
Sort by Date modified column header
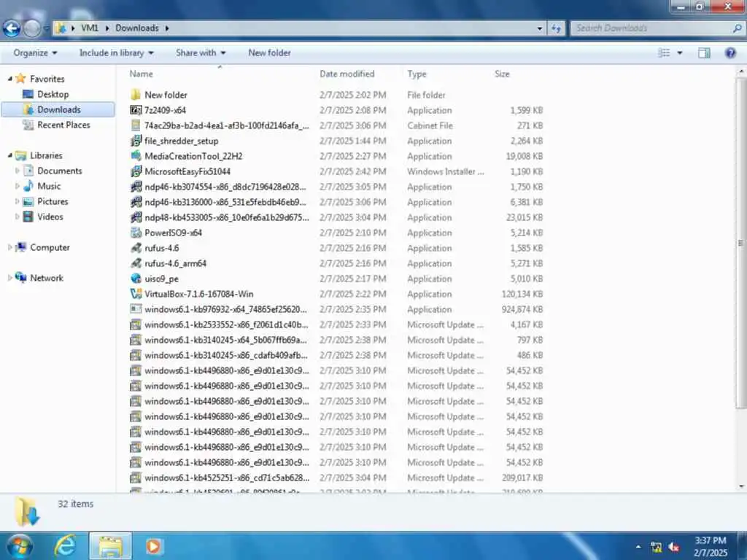point(347,74)
